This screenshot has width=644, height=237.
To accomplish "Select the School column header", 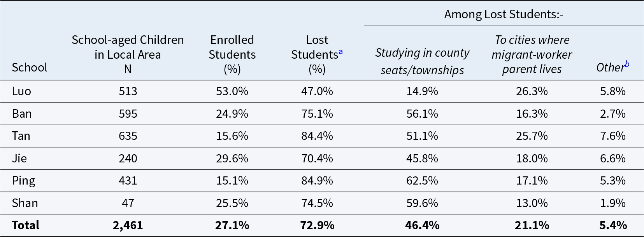I will pos(30,68).
